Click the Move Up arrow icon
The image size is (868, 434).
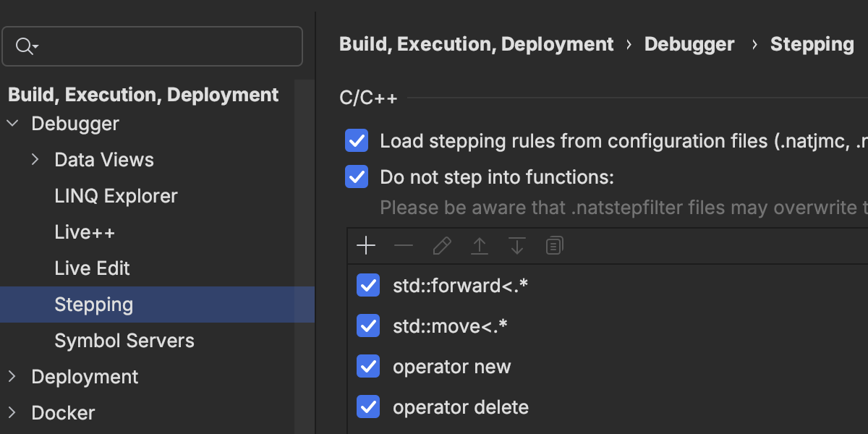(479, 247)
